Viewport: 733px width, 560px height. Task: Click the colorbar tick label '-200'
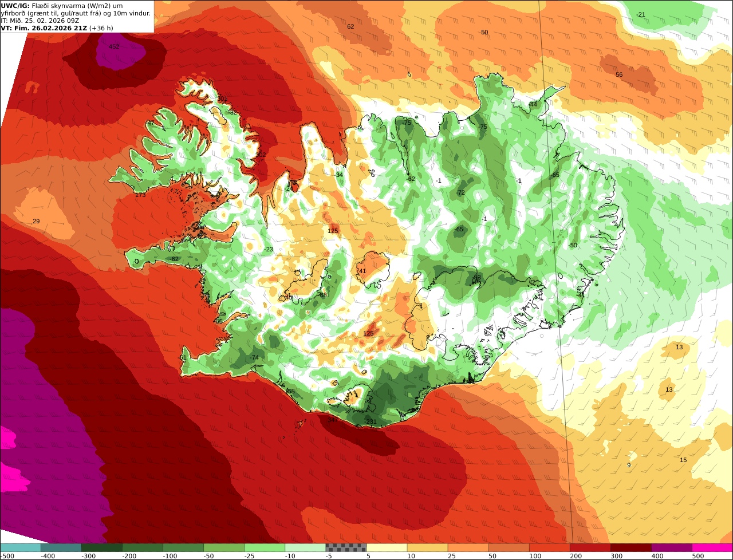[129, 556]
